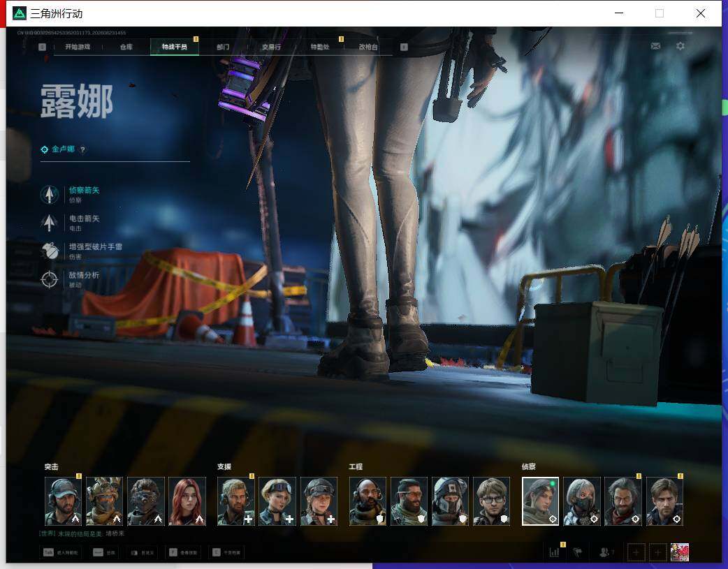Screen dimensions: 728x569
Task: Click the right key-hint icon after 改枪台
Action: click(404, 47)
